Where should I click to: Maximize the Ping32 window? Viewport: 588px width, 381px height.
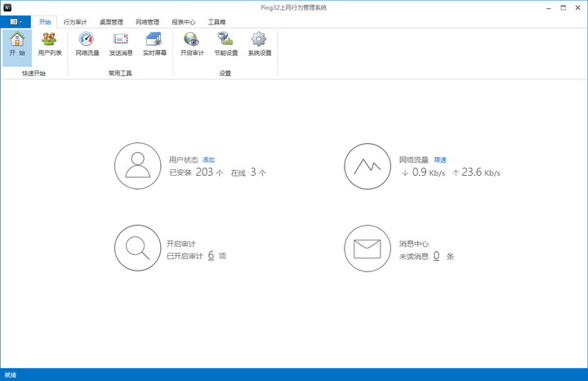pos(563,7)
